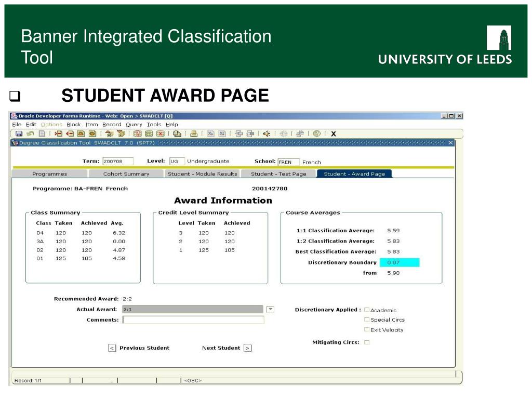Click into the Comments text field

tap(193, 320)
